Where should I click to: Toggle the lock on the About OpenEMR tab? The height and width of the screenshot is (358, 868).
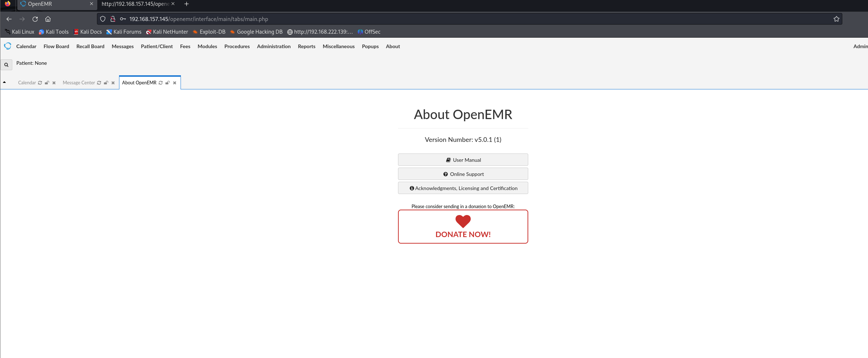pyautogui.click(x=168, y=83)
